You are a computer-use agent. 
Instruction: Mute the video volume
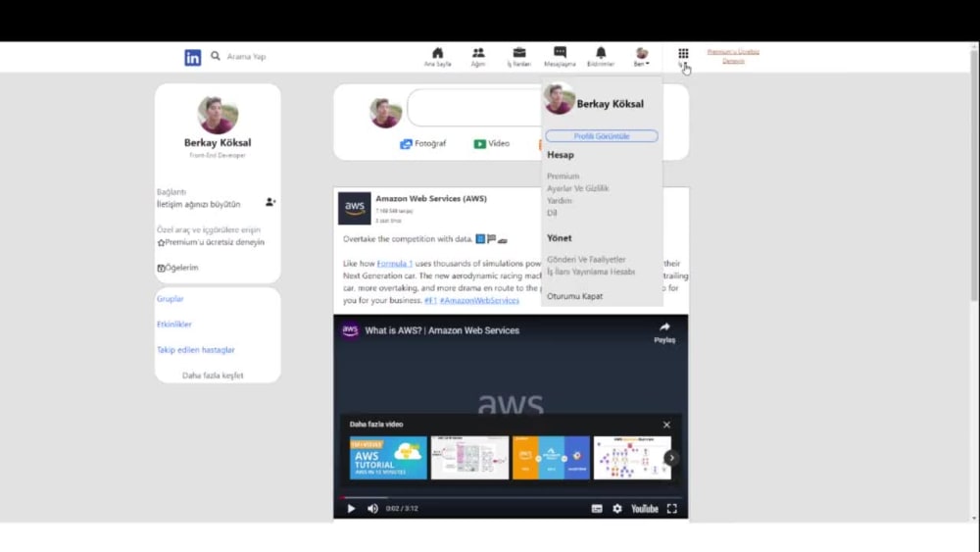coord(372,509)
